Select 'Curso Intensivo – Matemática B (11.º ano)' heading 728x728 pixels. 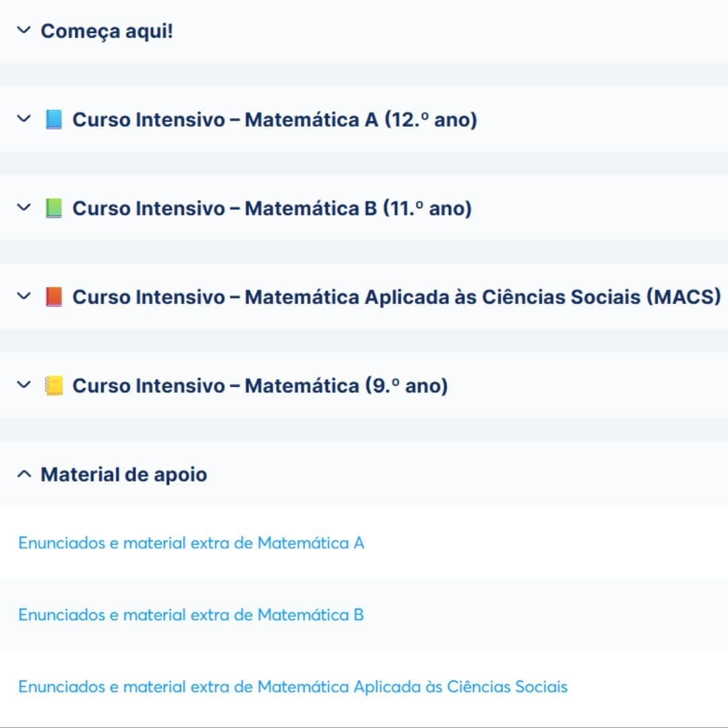click(x=272, y=208)
